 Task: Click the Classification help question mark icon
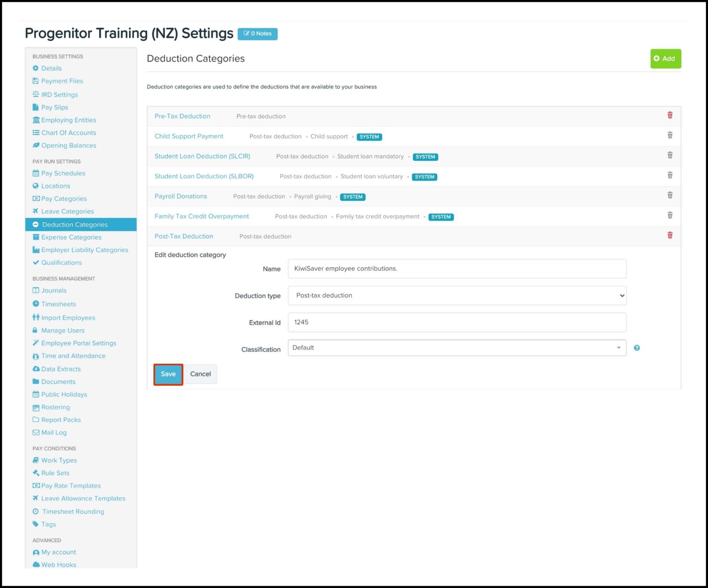tap(637, 348)
